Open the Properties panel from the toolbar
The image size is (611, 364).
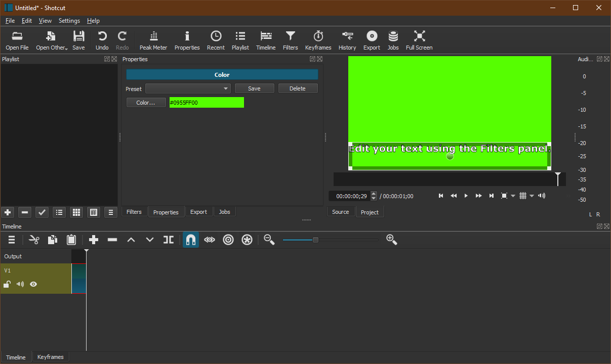click(187, 40)
